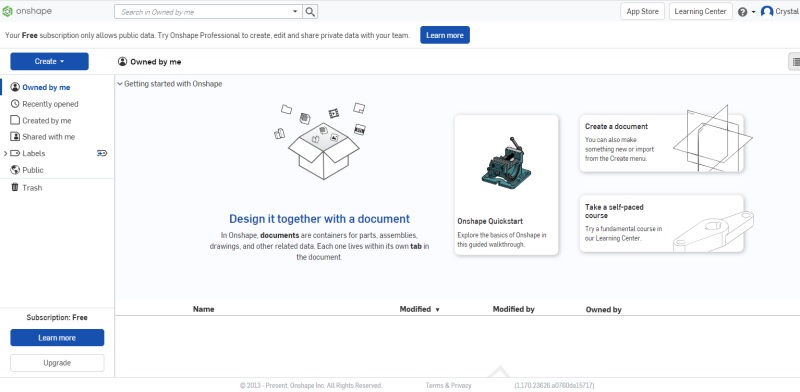Sort by Modified column arrow
Viewport: 800px width, 392px height.
point(437,310)
